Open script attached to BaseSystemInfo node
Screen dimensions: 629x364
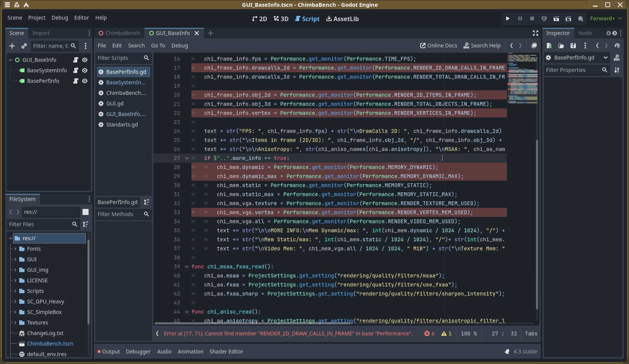tap(76, 70)
